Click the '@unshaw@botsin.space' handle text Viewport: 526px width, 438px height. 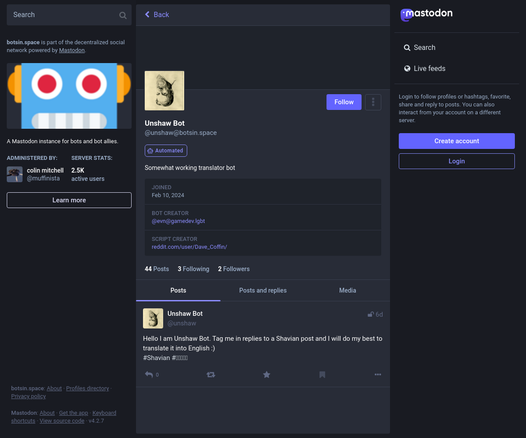(x=180, y=133)
